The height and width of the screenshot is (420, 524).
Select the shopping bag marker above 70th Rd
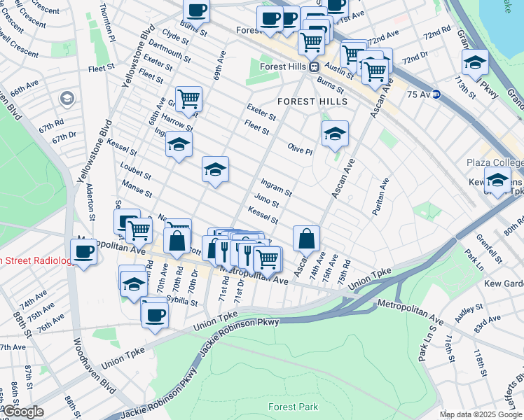pyautogui.click(x=177, y=241)
